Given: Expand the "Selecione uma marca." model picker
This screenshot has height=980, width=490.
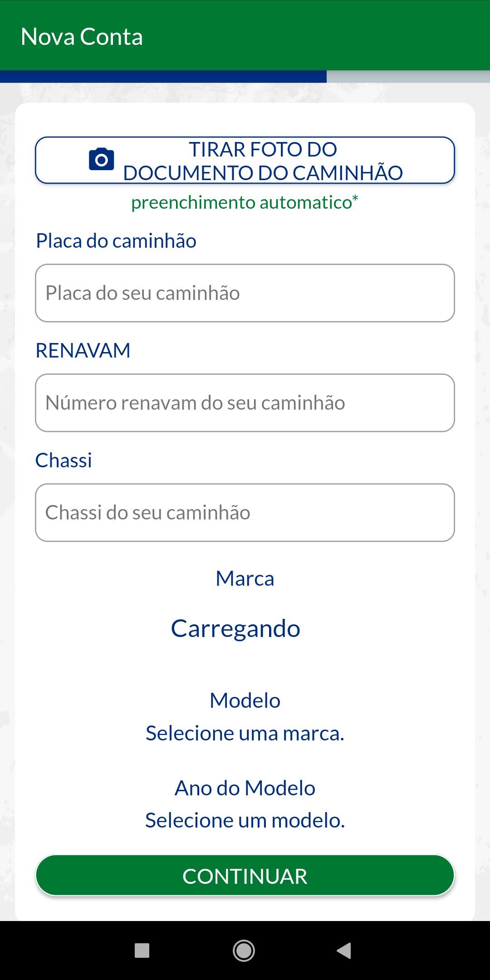Looking at the screenshot, I should pyautogui.click(x=245, y=733).
